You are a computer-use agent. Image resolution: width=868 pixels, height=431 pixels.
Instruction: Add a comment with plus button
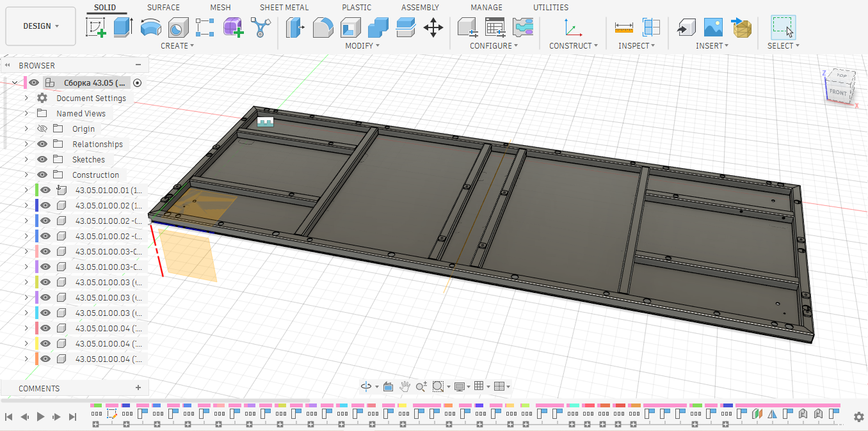[x=138, y=388]
